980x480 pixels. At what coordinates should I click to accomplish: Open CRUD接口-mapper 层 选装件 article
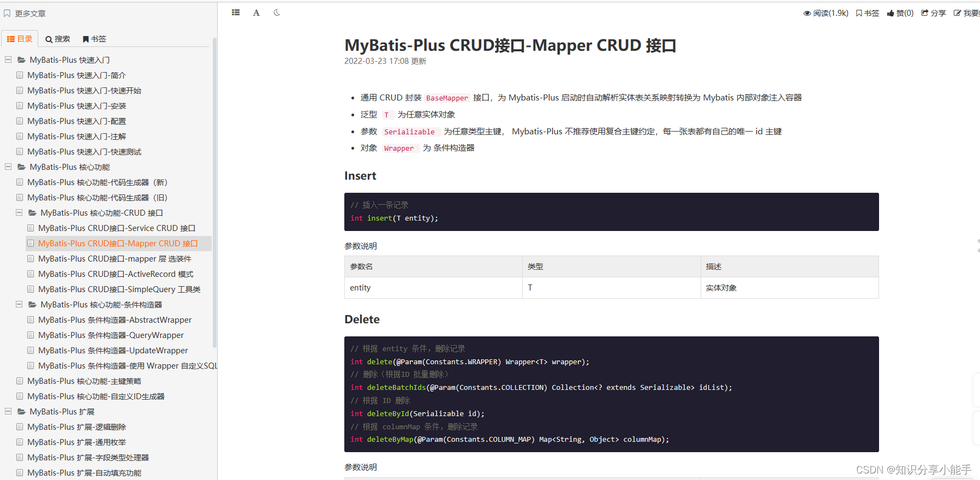(x=115, y=259)
